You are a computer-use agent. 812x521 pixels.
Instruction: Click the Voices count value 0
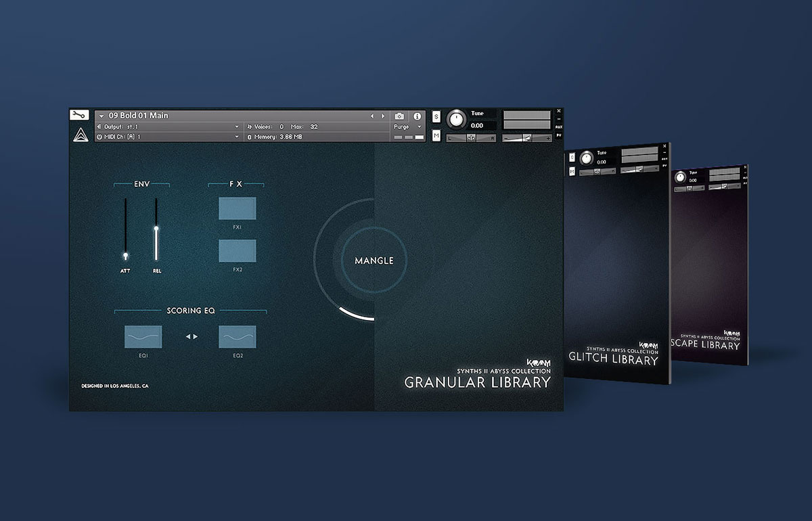tap(281, 127)
